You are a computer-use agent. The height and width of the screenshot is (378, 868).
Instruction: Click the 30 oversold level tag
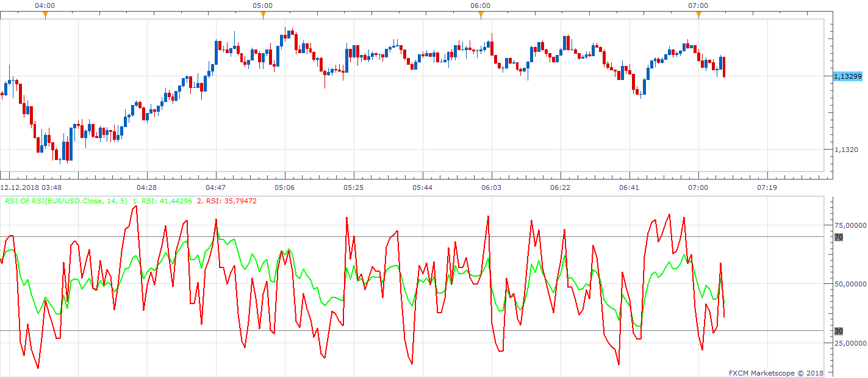point(838,331)
